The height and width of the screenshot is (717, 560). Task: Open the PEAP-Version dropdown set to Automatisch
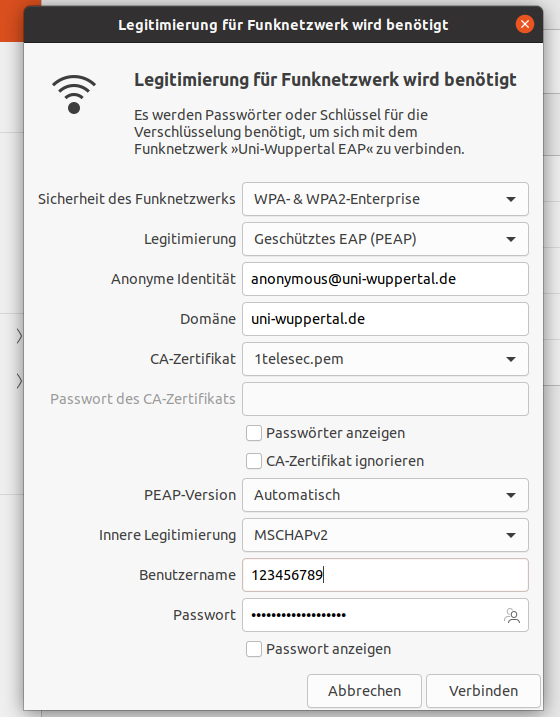point(385,495)
